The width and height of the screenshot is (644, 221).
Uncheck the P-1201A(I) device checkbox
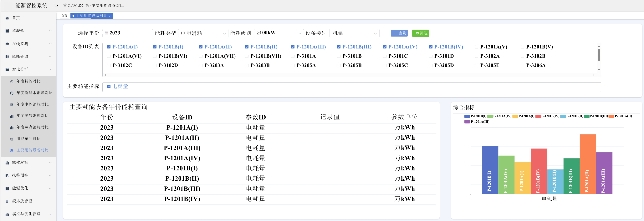[x=109, y=47]
